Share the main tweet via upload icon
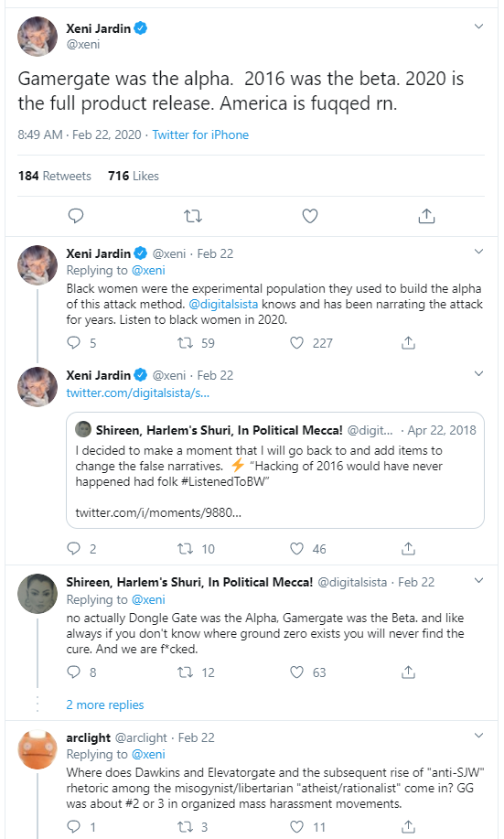The image size is (504, 839). pos(426,216)
